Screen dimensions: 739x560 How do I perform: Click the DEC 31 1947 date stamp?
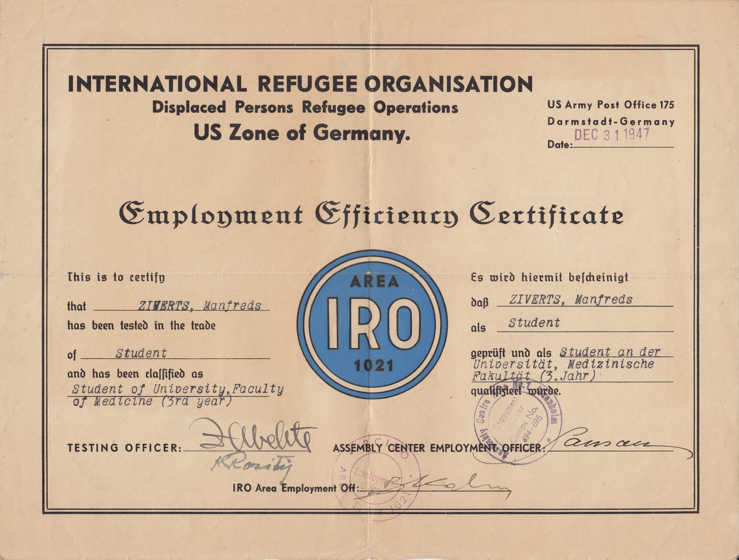[x=611, y=134]
